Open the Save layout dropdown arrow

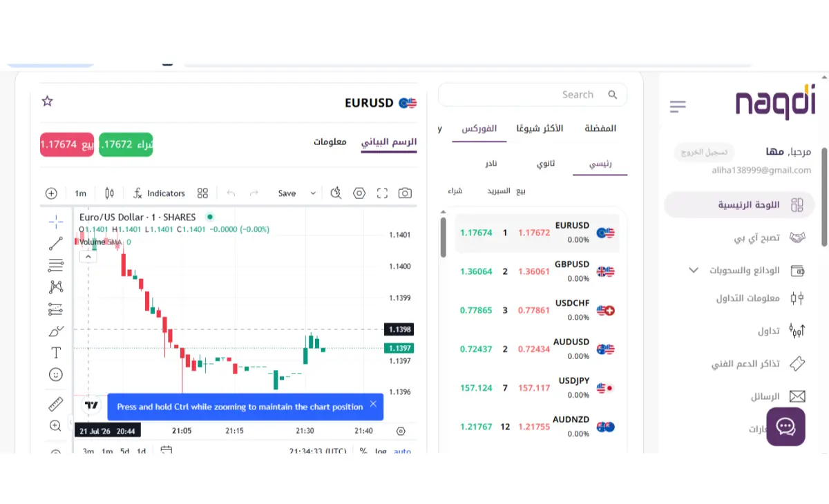(x=313, y=193)
